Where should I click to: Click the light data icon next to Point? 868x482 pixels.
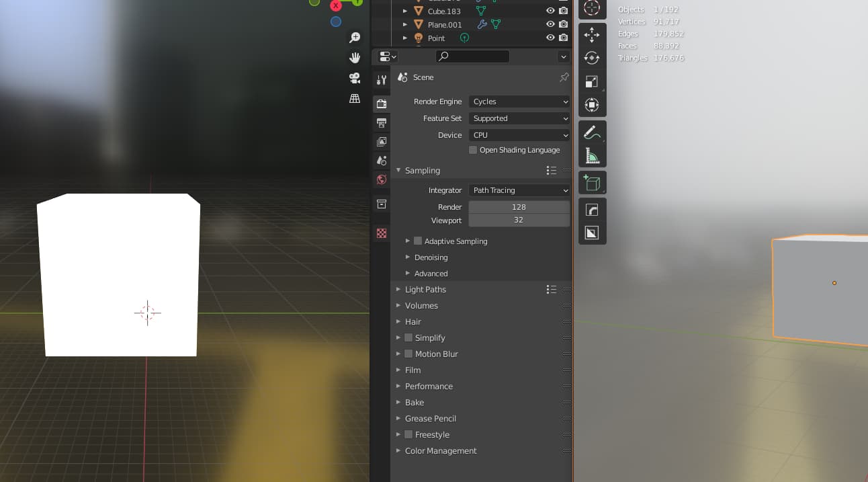[464, 38]
